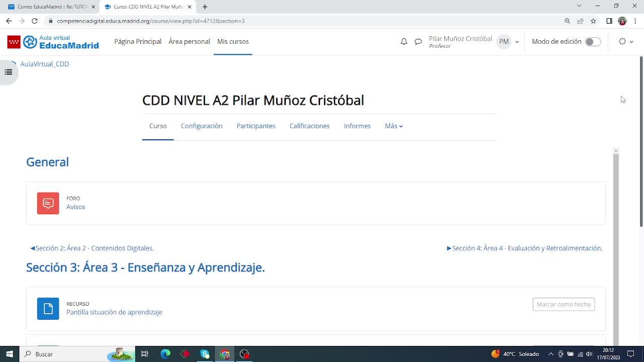The width and height of the screenshot is (644, 362).
Task: Open the messaging speech bubble icon
Action: 418,42
